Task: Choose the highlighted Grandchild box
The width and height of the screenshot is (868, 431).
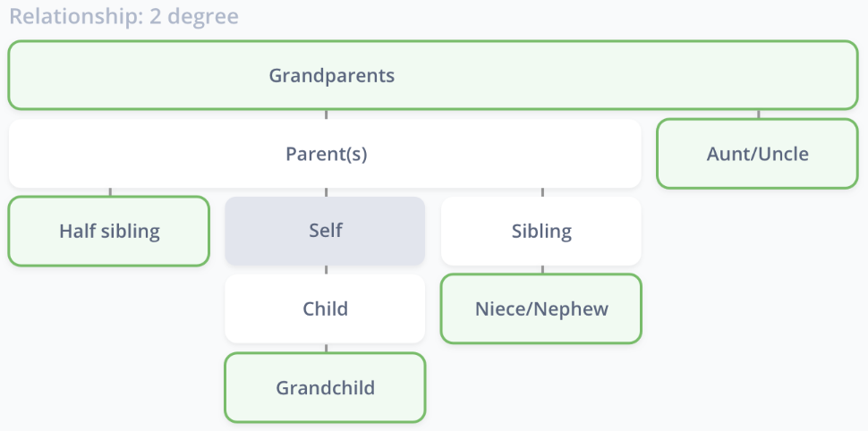Action: click(325, 387)
